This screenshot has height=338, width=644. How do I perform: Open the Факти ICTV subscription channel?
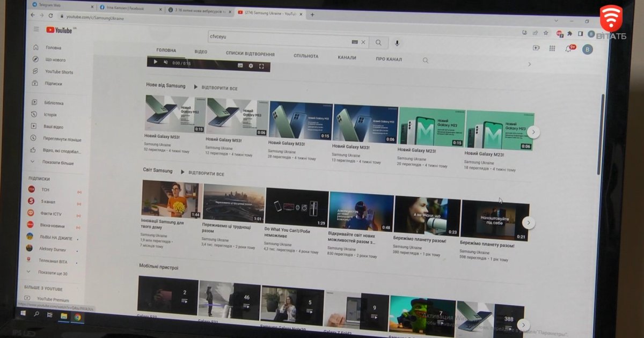(x=55, y=214)
